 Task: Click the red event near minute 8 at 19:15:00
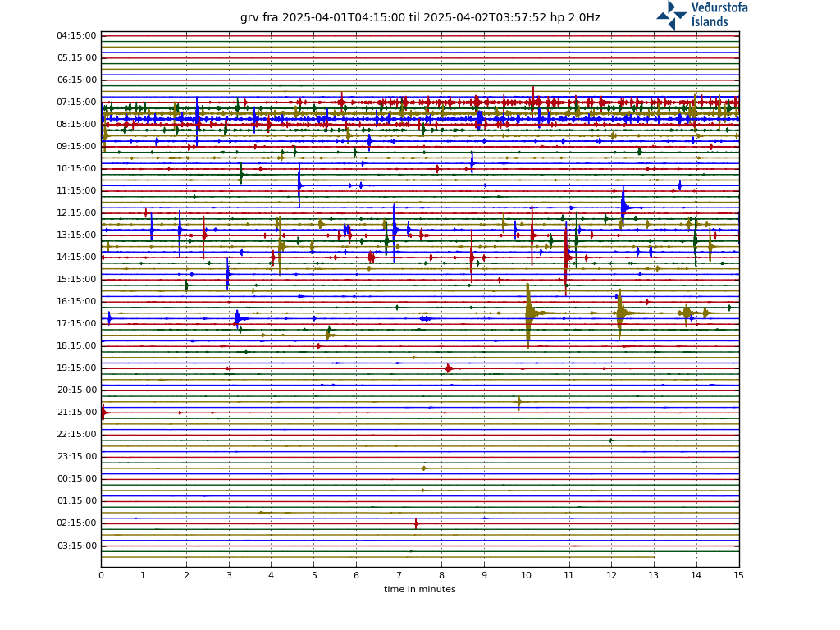(449, 368)
